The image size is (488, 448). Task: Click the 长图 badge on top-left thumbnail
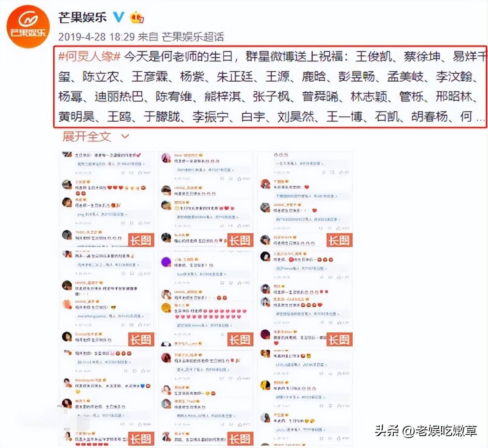pos(141,240)
